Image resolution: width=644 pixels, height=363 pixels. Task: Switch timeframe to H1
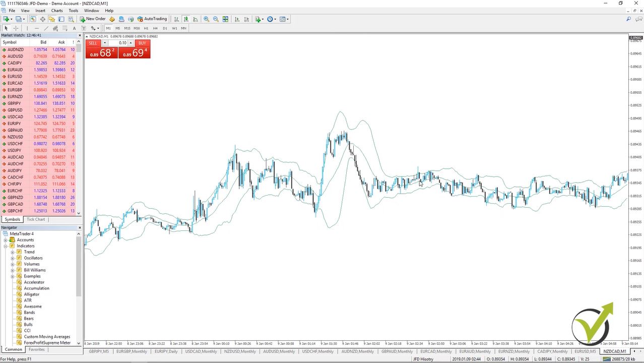pos(146,28)
